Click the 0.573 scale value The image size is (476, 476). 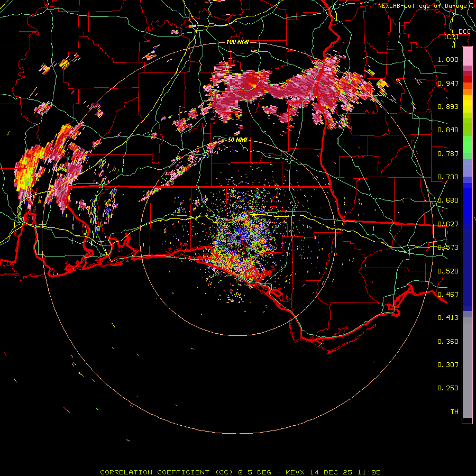(448, 248)
